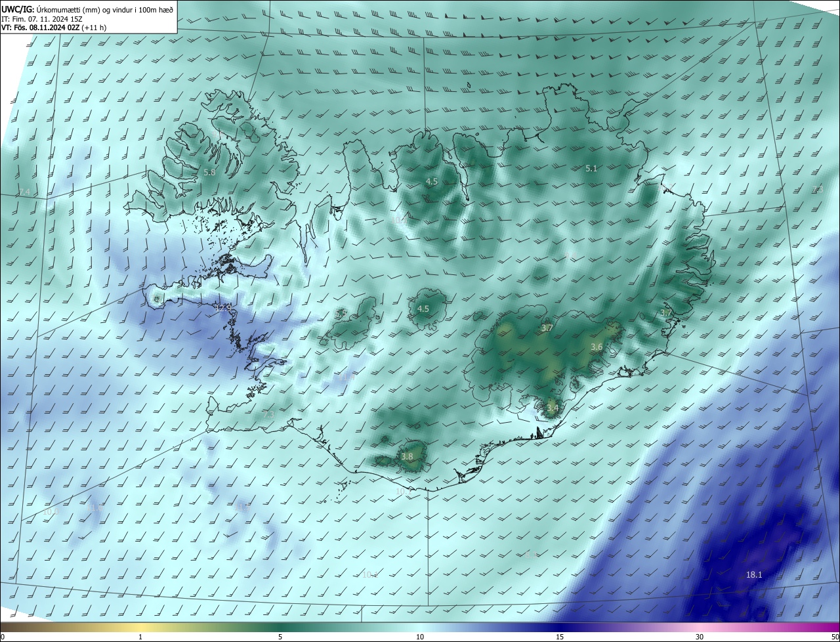
Task: Click the 10 tick label on the color scale
Action: (x=420, y=637)
